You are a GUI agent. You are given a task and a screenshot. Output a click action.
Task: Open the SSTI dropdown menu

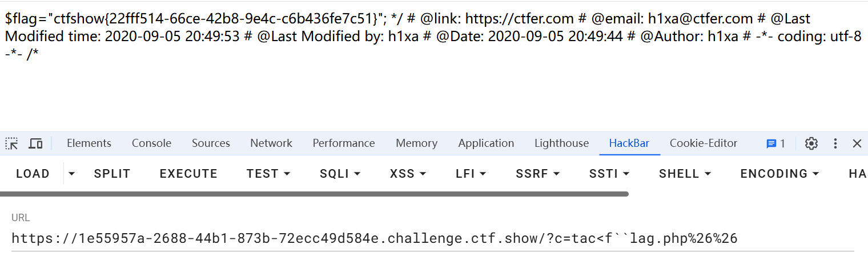pyautogui.click(x=609, y=174)
